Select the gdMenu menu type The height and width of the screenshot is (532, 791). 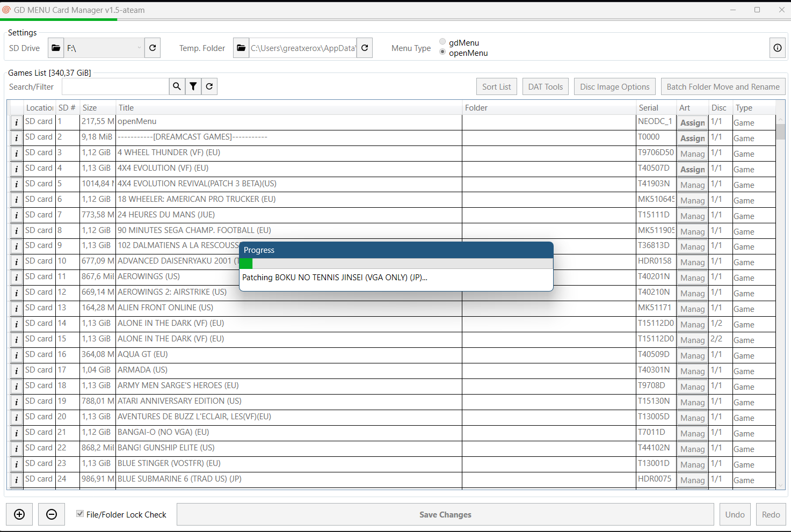(x=442, y=42)
